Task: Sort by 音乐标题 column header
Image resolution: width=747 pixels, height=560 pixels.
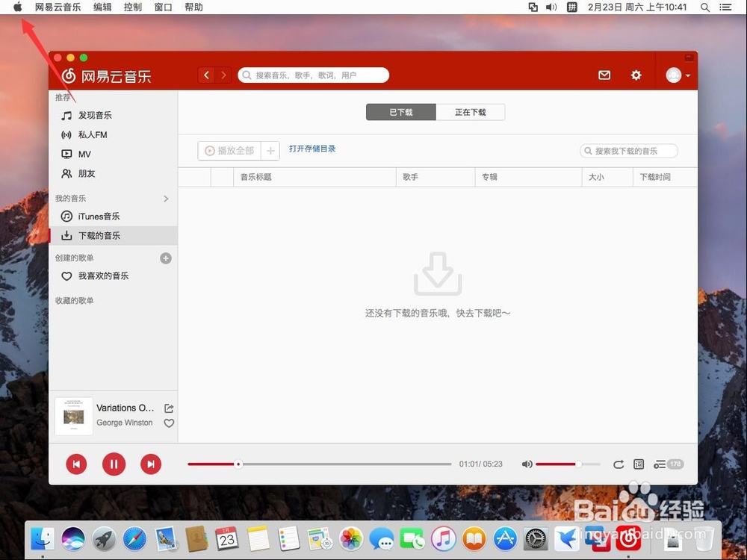Action: (x=314, y=177)
